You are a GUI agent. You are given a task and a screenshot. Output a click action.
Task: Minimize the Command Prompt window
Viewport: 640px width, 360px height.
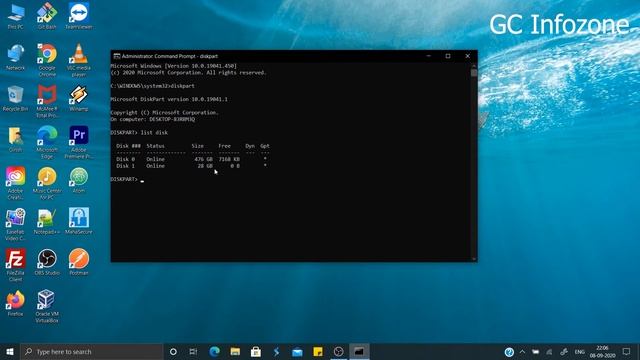pos(429,56)
